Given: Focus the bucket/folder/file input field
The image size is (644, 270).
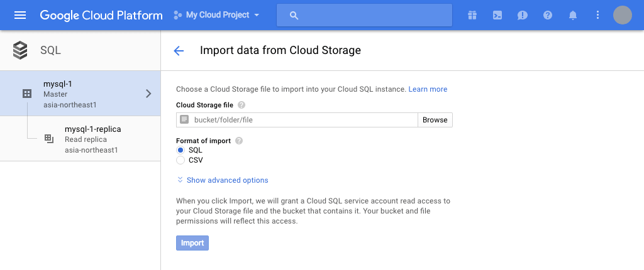Looking at the screenshot, I should click(x=297, y=120).
